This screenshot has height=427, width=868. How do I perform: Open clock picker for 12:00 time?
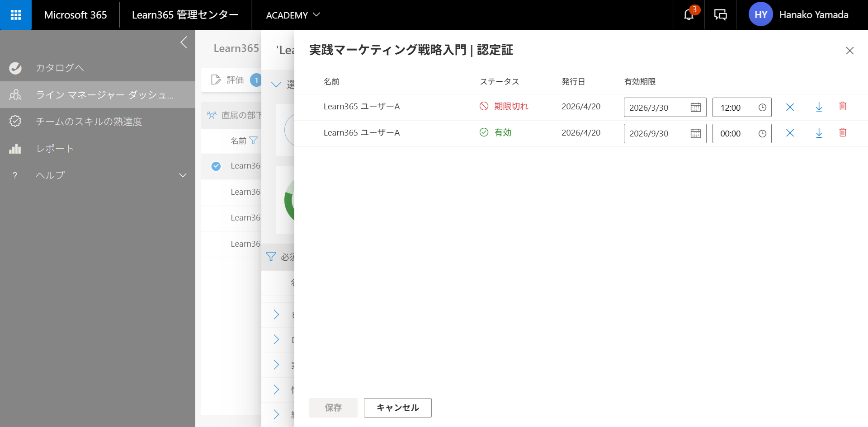[762, 108]
